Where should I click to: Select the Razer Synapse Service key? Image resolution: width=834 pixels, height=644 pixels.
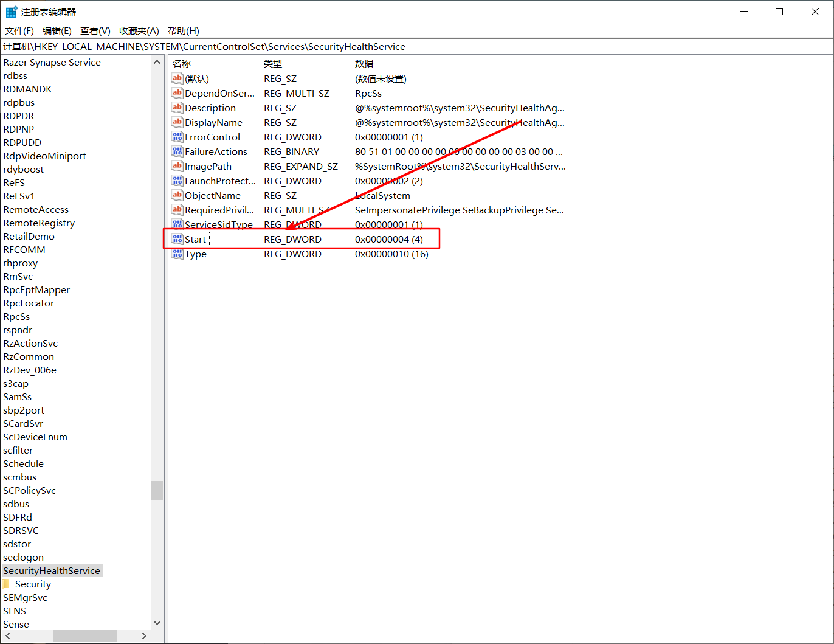pos(52,62)
